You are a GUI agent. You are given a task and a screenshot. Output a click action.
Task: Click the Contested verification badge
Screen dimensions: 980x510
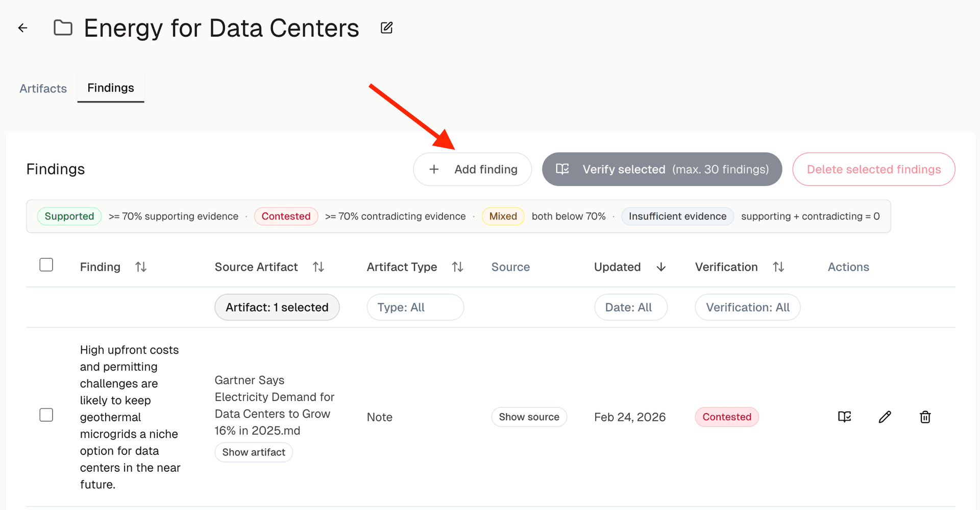(726, 417)
